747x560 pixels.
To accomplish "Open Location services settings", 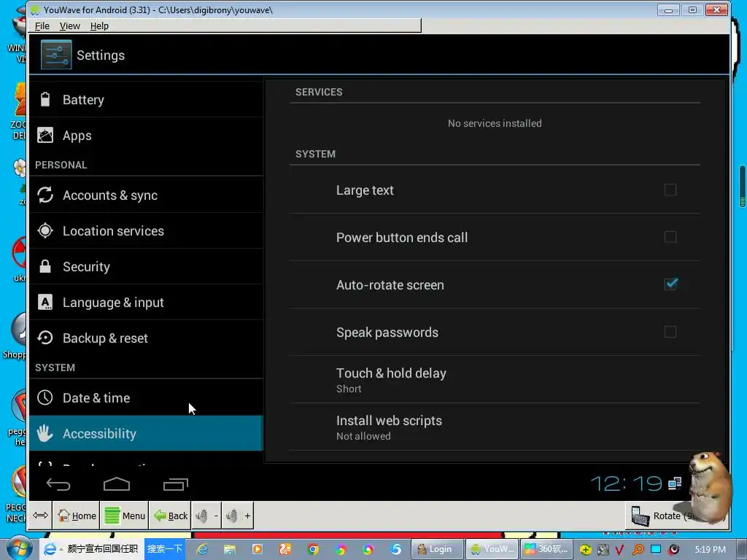I will (x=146, y=231).
